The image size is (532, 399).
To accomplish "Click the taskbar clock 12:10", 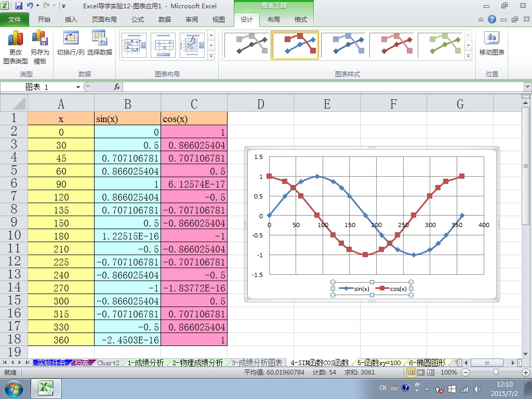I will click(x=504, y=384).
